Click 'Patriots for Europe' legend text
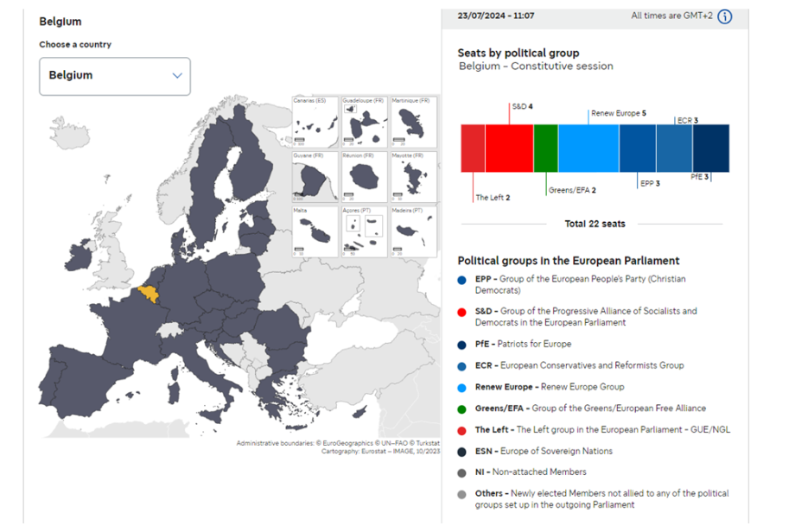The width and height of the screenshot is (795, 532). (x=534, y=344)
